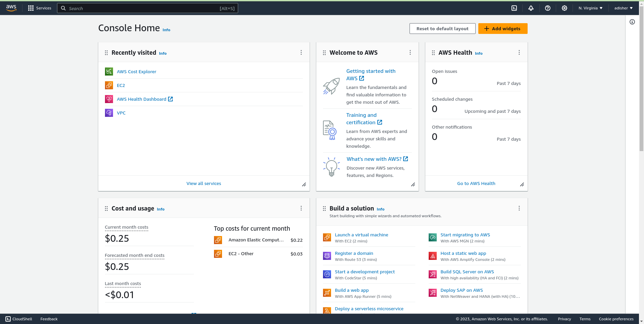Open CloudShell in the footer
Image resolution: width=644 pixels, height=324 pixels.
point(19,319)
